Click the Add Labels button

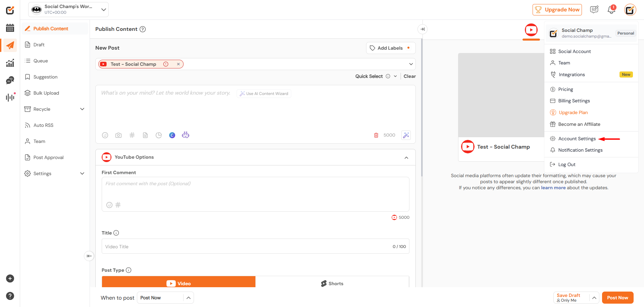pyautogui.click(x=391, y=48)
